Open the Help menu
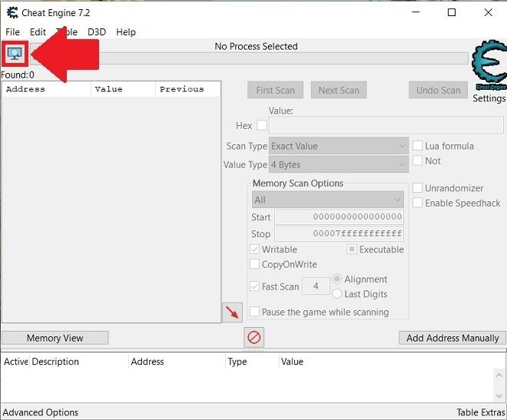The height and width of the screenshot is (420, 507). tap(126, 32)
